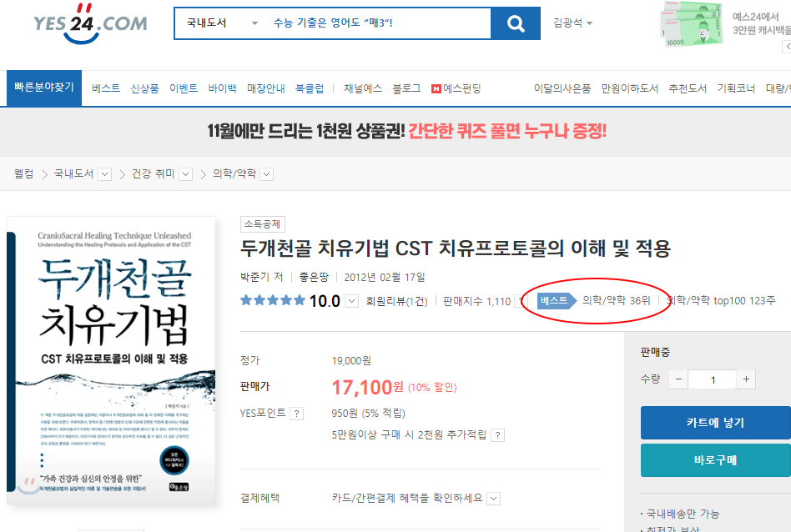The height and width of the screenshot is (532, 791).
Task: Open the 채널예스 link
Action: (363, 88)
